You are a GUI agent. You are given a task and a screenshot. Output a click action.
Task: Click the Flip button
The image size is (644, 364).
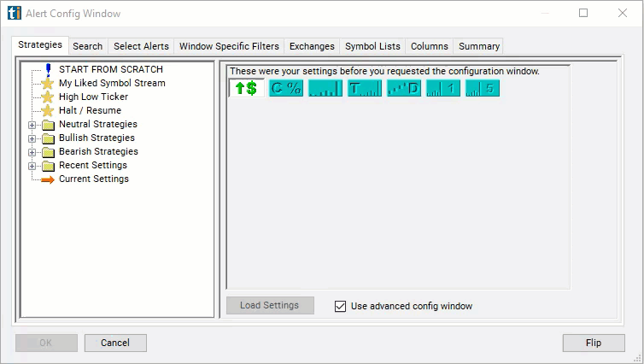(x=593, y=343)
